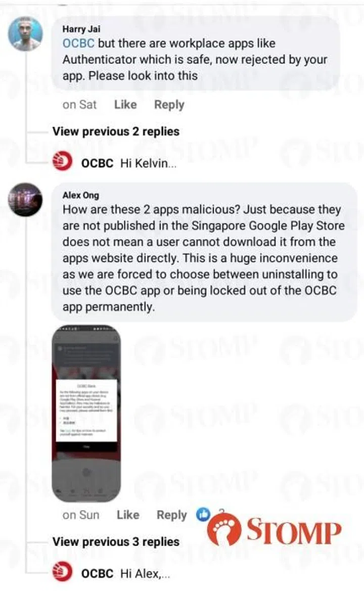The height and width of the screenshot is (591, 364).
Task: Expand truncated OCBC 'Hi Alex,...' reply
Action: pyautogui.click(x=145, y=574)
